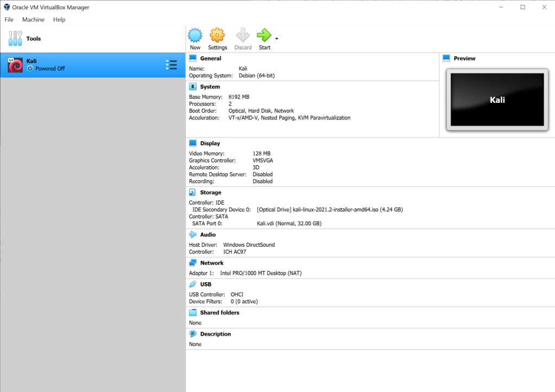Click the Description speech bubble icon

point(193,334)
